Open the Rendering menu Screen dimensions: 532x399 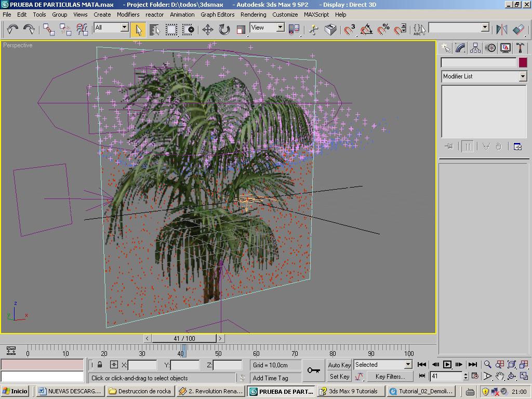253,15
